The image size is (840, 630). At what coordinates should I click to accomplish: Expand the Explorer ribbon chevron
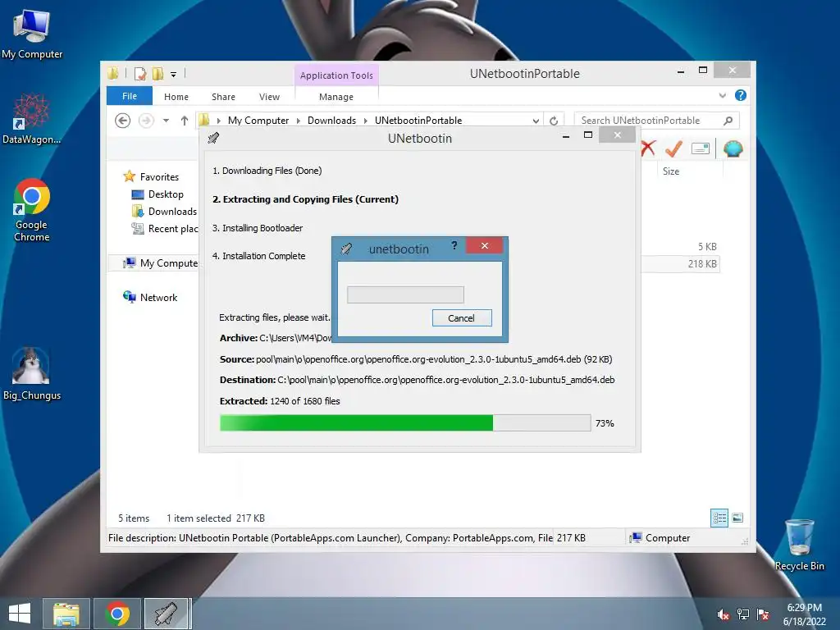point(722,95)
